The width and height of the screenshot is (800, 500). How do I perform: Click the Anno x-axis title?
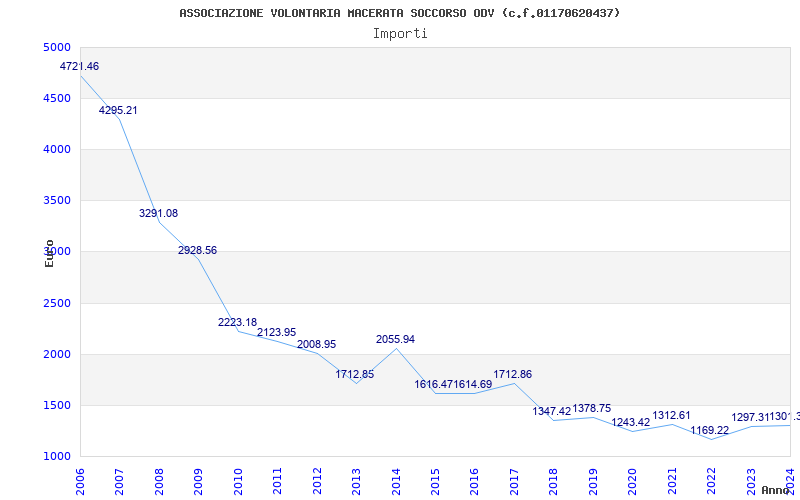tap(774, 490)
